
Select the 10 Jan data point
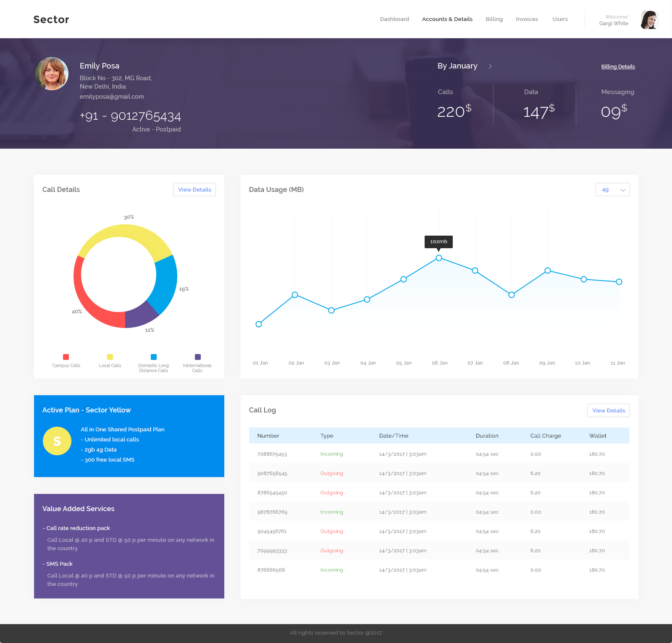click(584, 279)
